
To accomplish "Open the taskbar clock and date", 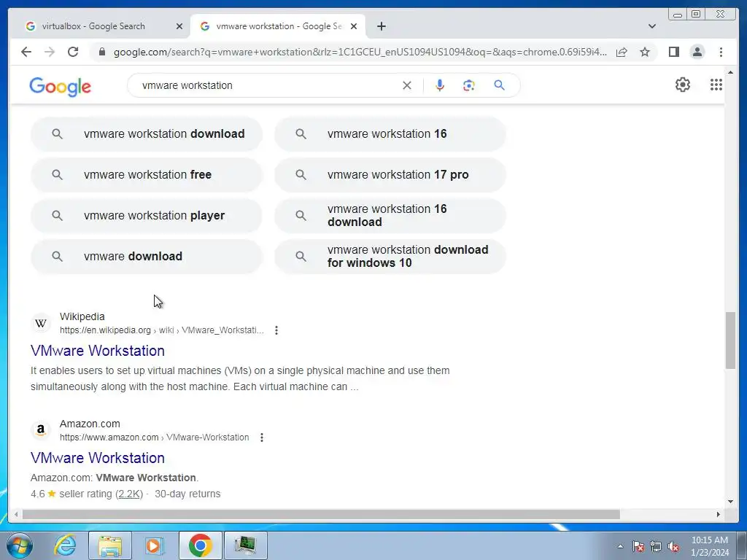I will tap(709, 546).
